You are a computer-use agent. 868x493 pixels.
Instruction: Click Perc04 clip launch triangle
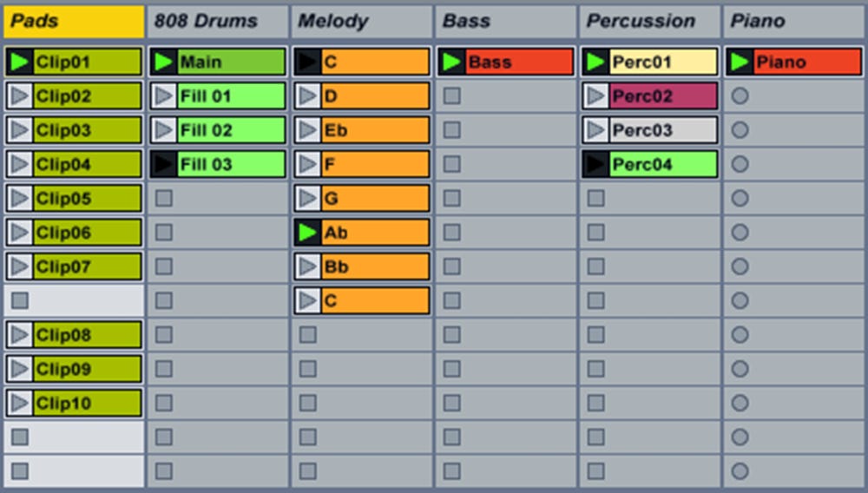(x=595, y=164)
